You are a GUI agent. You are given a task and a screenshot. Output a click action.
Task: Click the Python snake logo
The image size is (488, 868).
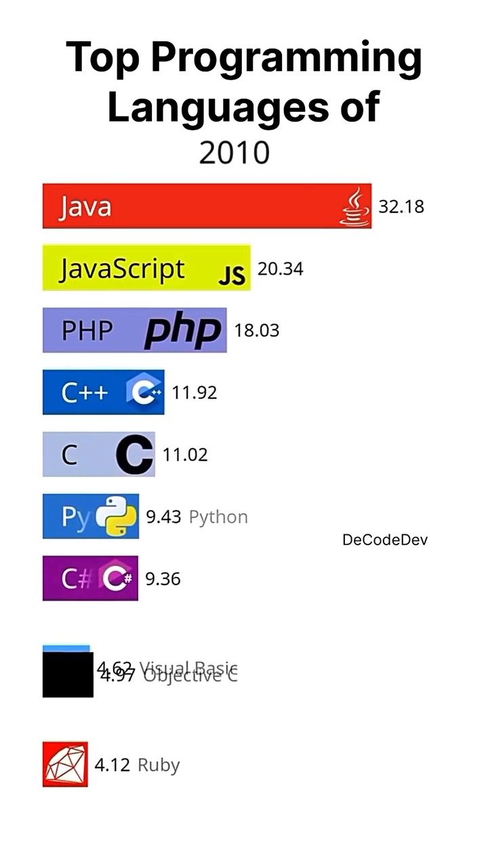[117, 517]
